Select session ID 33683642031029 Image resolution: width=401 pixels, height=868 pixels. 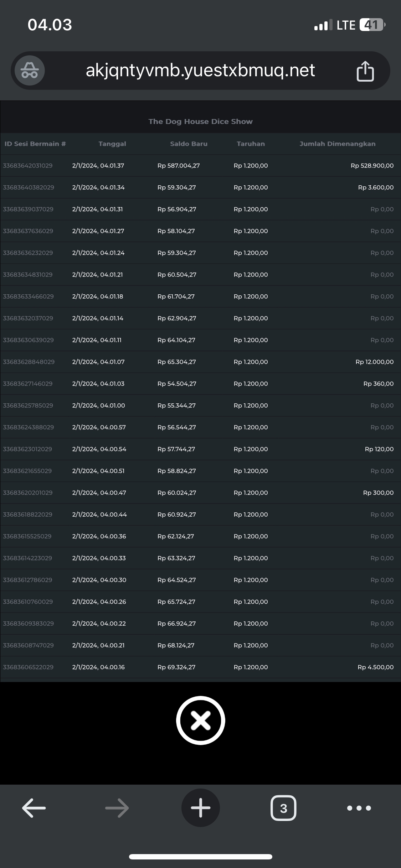(x=28, y=166)
